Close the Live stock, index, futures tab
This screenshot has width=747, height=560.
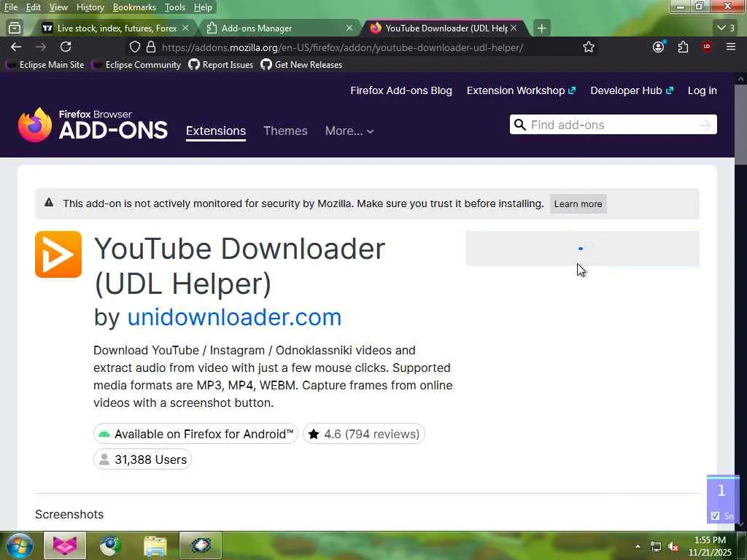185,28
